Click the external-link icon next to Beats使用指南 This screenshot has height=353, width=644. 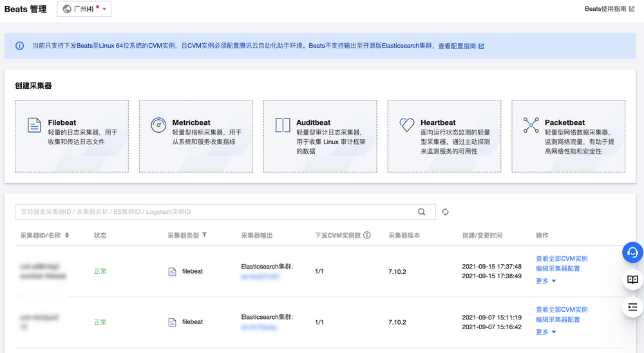tap(632, 8)
